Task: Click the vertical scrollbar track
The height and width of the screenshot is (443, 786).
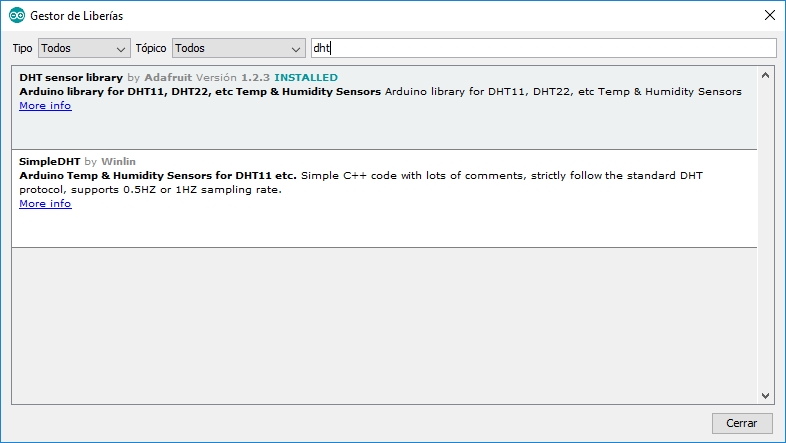Action: (765, 236)
